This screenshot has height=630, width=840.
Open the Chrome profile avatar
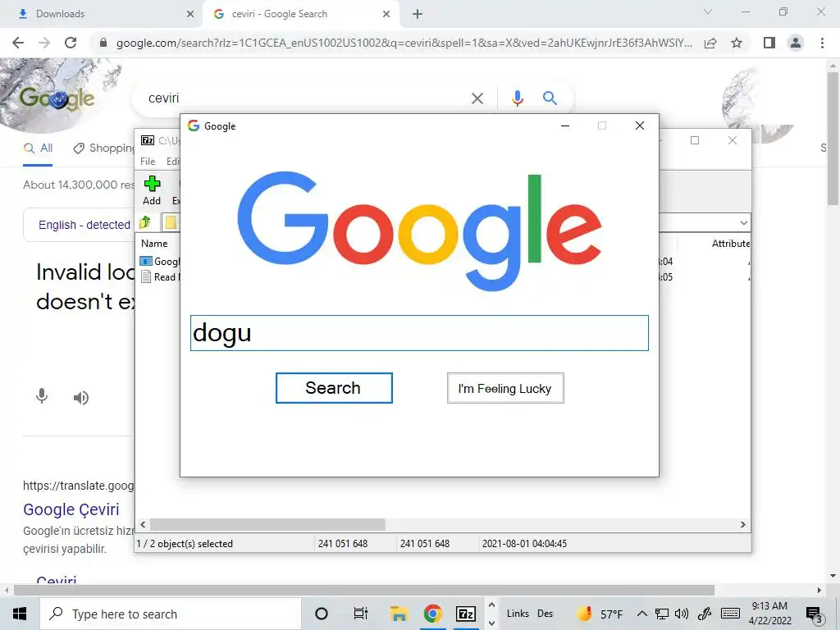(796, 43)
